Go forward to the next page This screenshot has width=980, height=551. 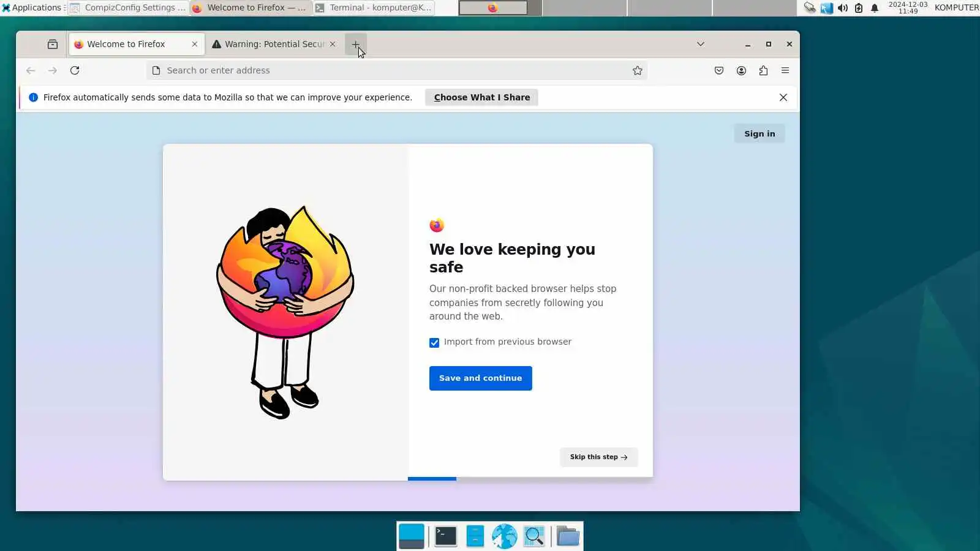point(53,70)
